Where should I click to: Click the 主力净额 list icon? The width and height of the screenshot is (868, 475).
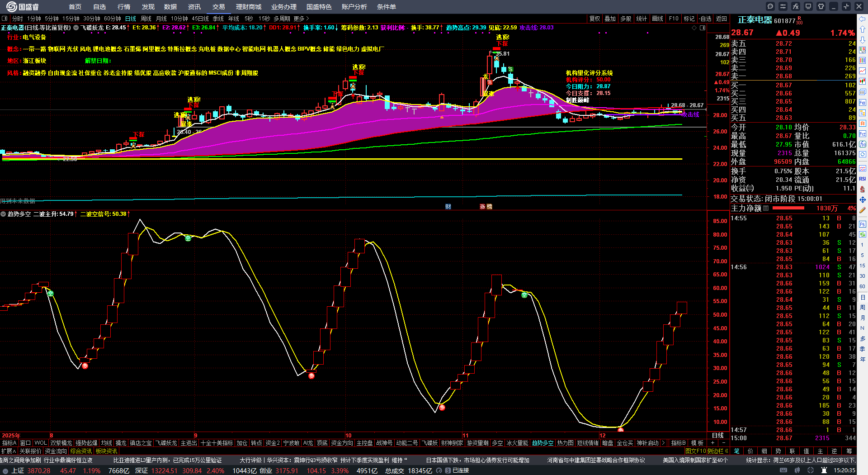[766, 208]
